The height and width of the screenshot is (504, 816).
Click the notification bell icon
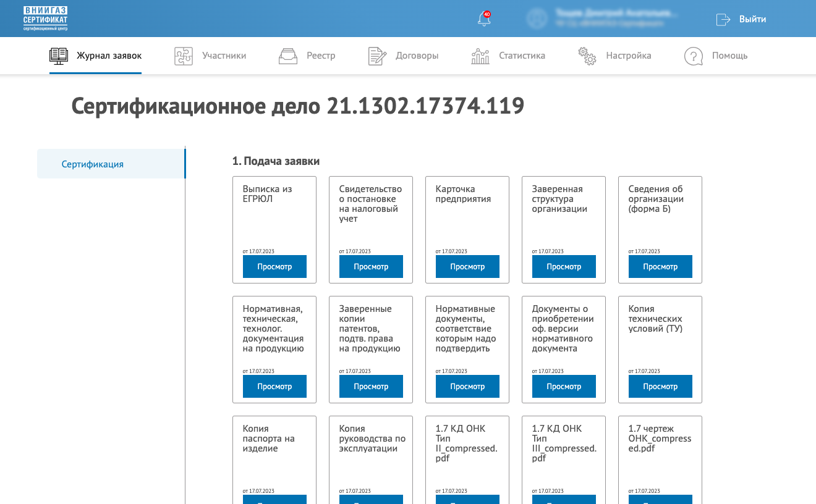pyautogui.click(x=484, y=19)
